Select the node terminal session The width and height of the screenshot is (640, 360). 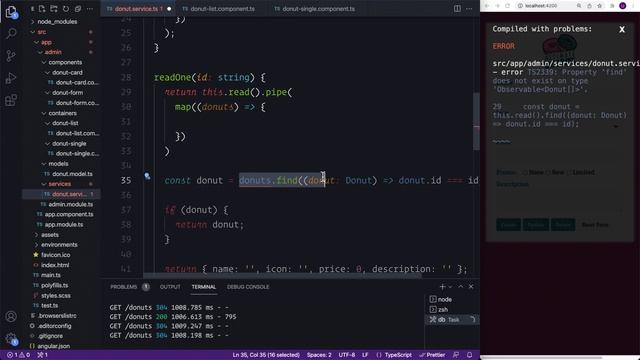(x=452, y=299)
